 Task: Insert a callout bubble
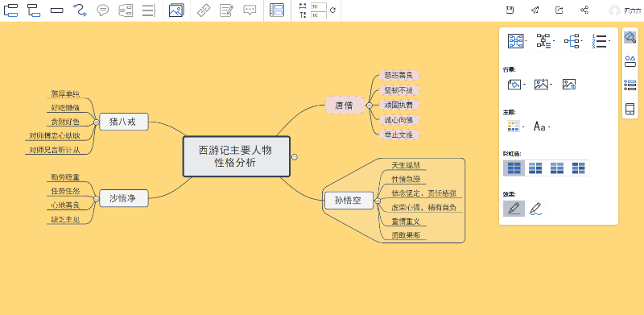[103, 10]
